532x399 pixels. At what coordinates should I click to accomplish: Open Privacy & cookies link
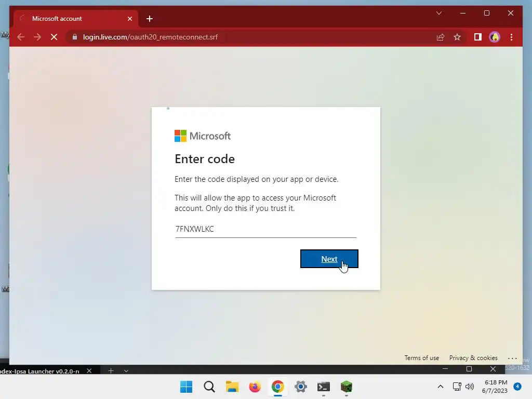pos(473,358)
